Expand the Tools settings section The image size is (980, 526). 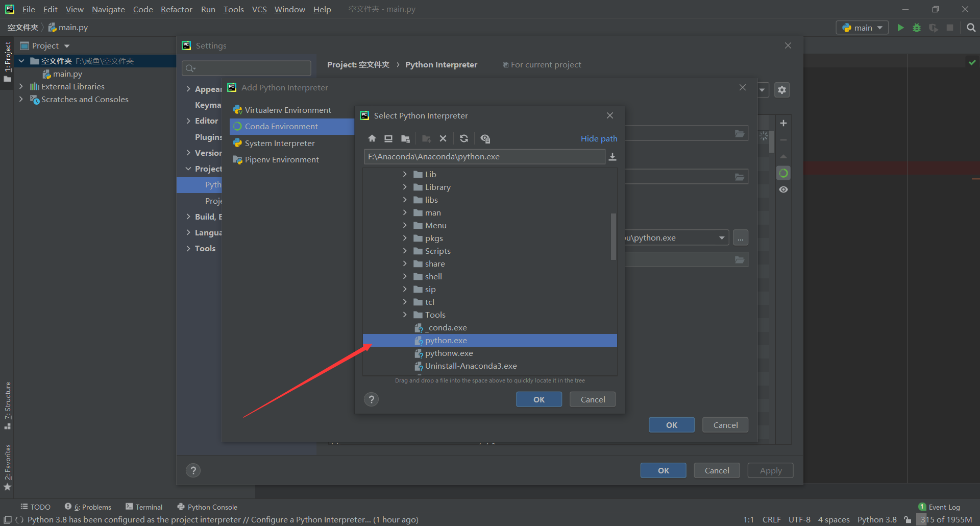click(x=188, y=249)
